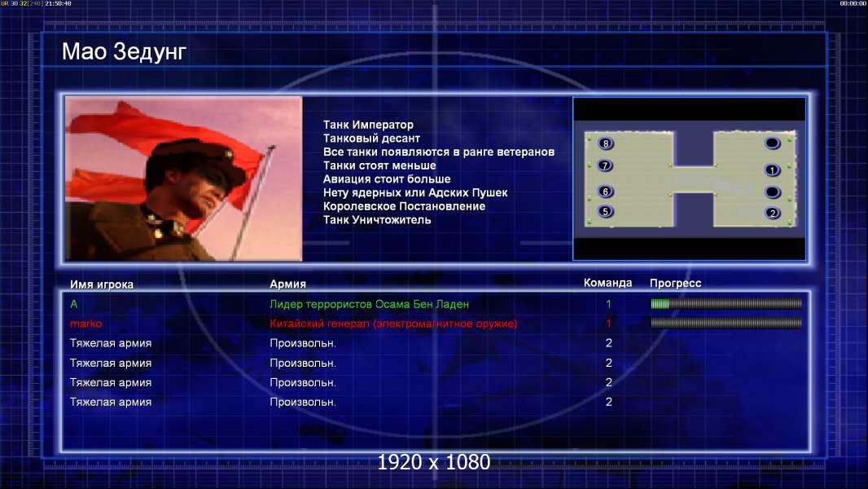Click the title "Мао Зедунг"
The width and height of the screenshot is (868, 489).
[x=124, y=51]
